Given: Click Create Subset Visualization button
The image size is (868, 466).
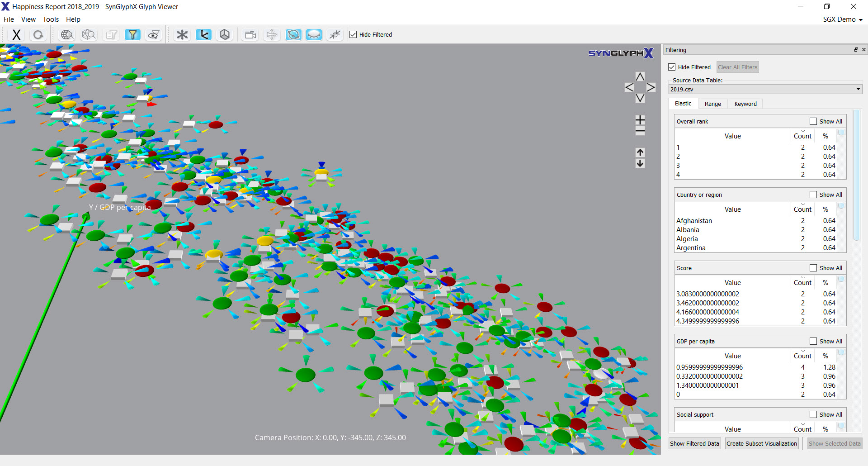Looking at the screenshot, I should coord(762,443).
